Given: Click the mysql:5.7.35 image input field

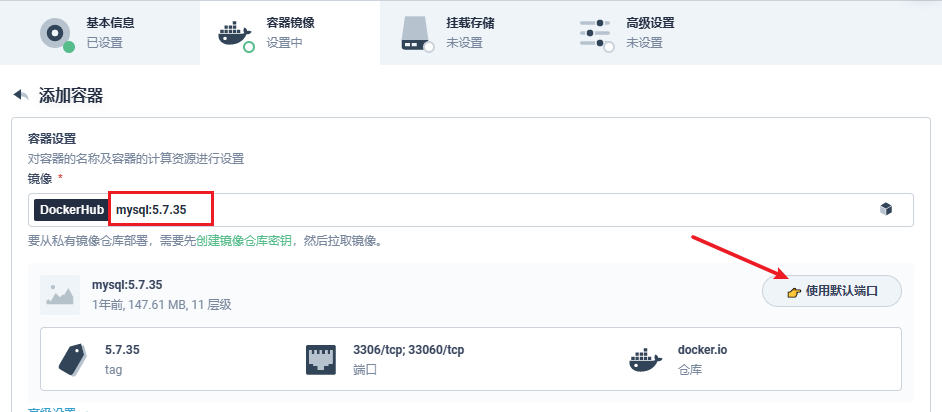Looking at the screenshot, I should 500,210.
